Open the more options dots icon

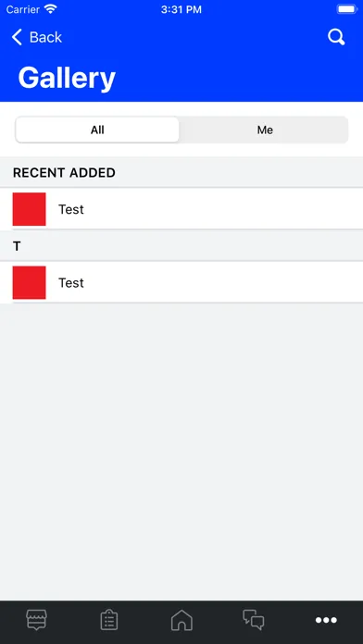tap(326, 620)
